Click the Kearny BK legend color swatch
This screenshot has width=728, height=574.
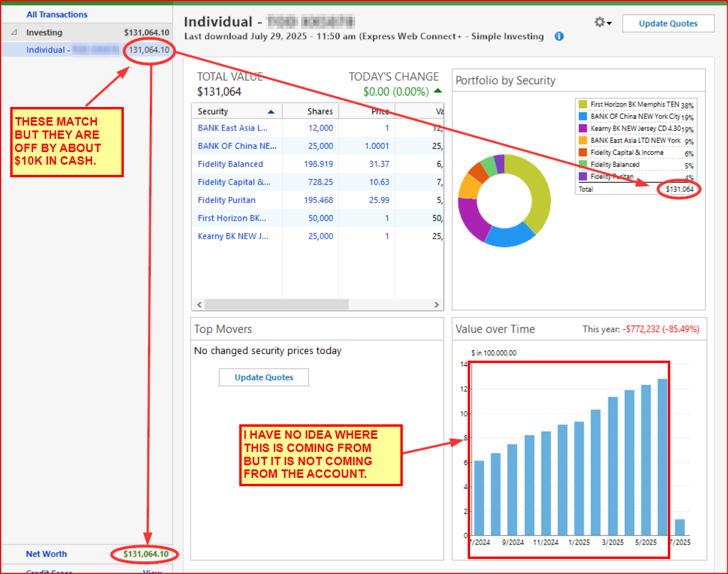[583, 128]
